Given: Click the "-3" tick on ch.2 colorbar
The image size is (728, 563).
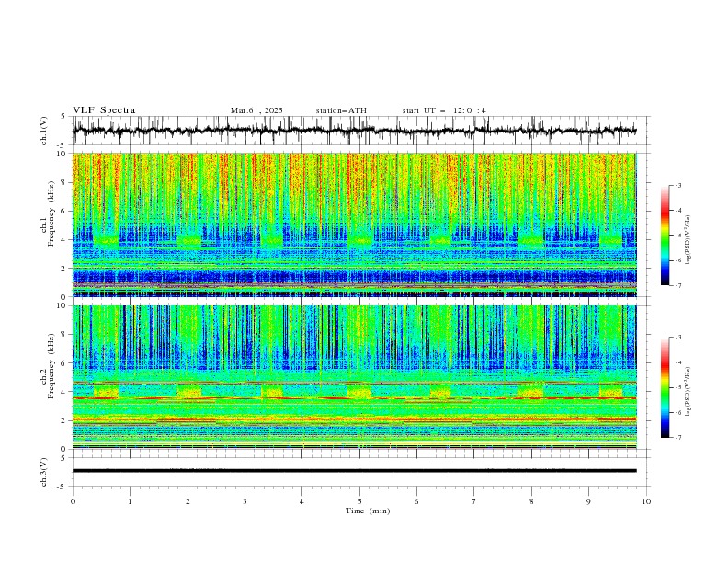Looking at the screenshot, I should pyautogui.click(x=678, y=338).
